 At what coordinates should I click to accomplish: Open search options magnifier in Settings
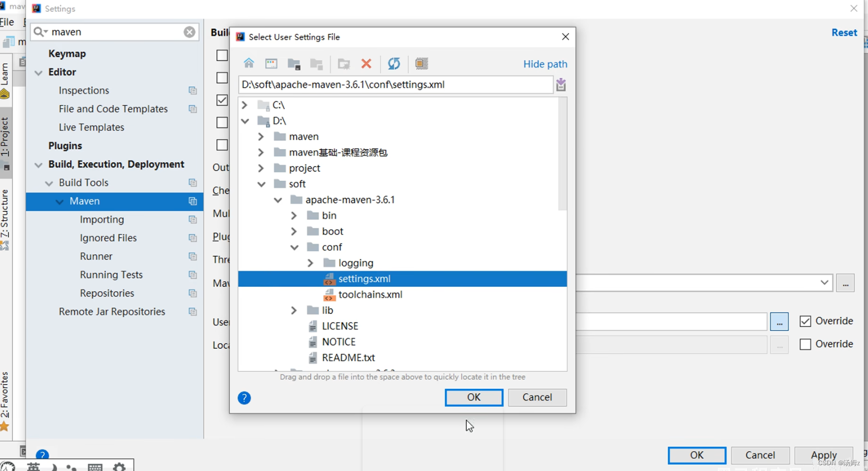[x=40, y=32]
